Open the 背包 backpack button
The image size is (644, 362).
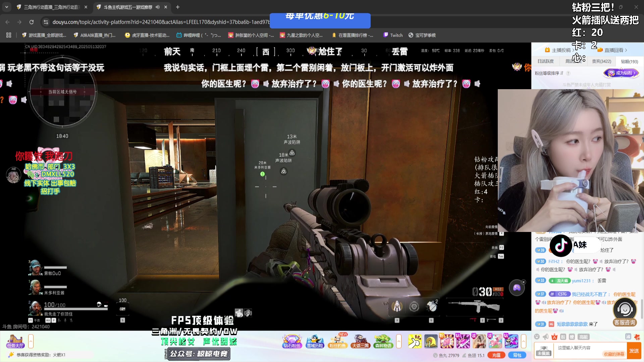(x=517, y=355)
